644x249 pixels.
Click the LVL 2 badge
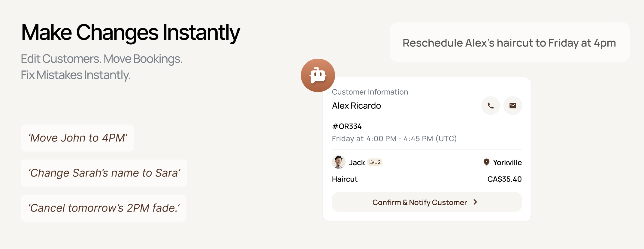coord(375,162)
